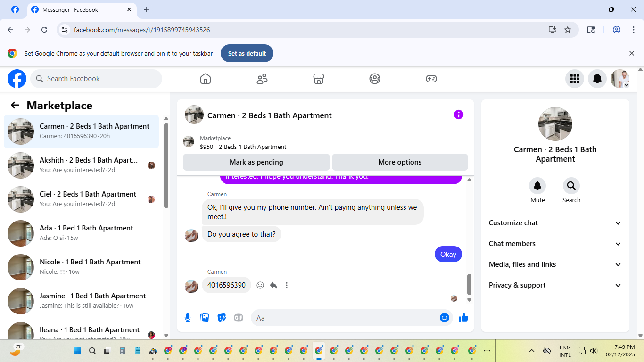644x362 pixels.
Task: Expand Media, files and links section
Action: tap(555, 264)
